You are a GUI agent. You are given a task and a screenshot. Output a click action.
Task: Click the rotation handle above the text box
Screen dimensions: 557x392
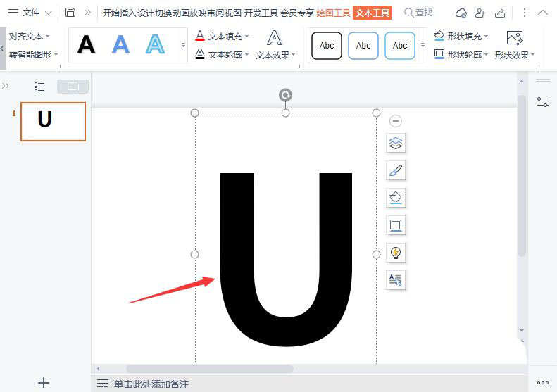click(x=286, y=95)
